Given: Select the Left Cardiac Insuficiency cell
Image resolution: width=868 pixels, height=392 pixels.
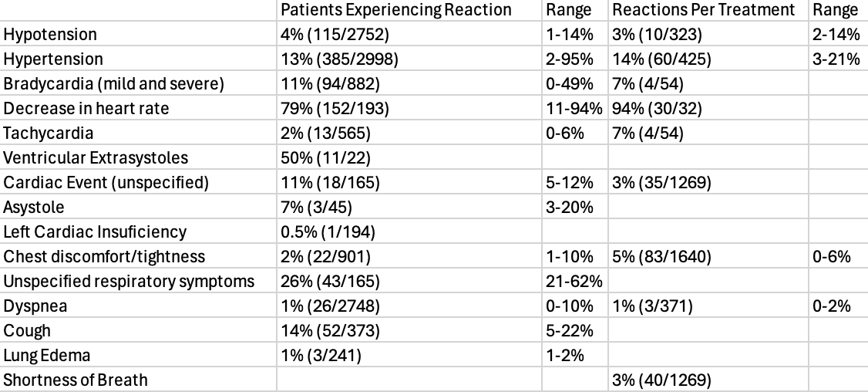Looking at the screenshot, I should pyautogui.click(x=95, y=231).
